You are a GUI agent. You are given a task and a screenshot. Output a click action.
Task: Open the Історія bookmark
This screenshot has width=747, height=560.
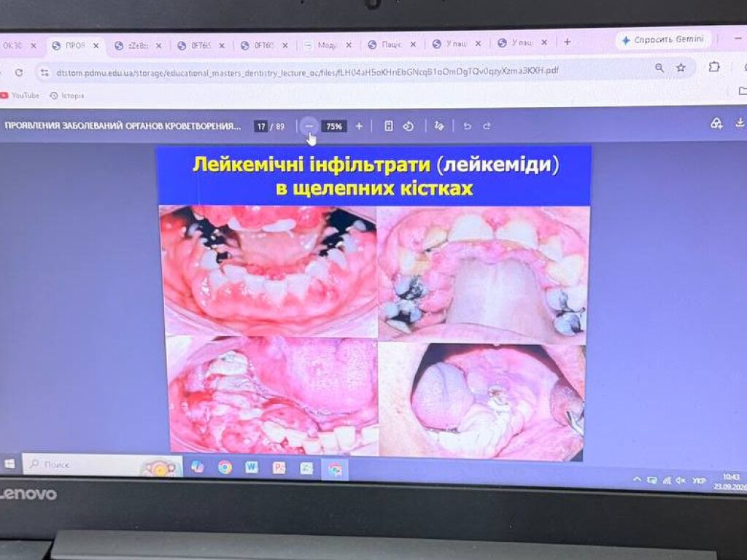(67, 96)
